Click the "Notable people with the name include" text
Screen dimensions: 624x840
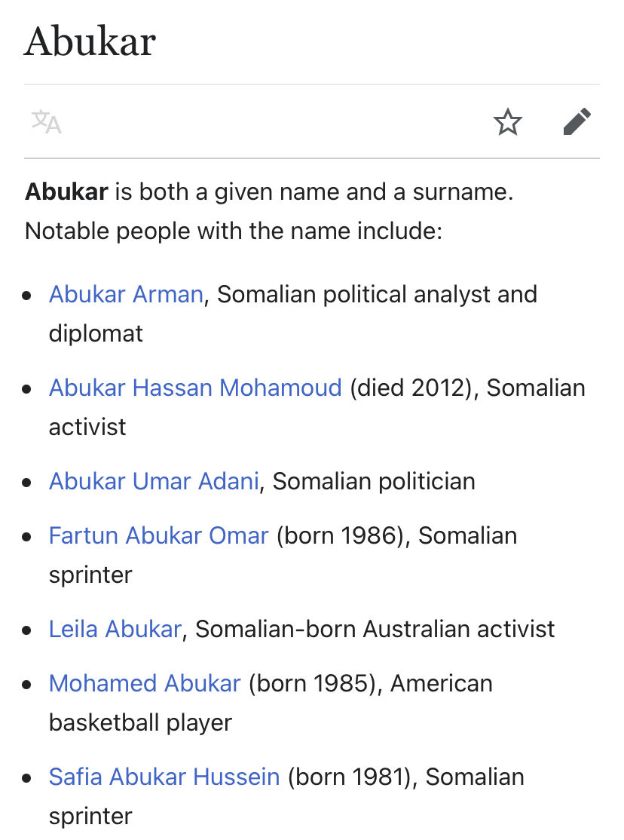234,231
